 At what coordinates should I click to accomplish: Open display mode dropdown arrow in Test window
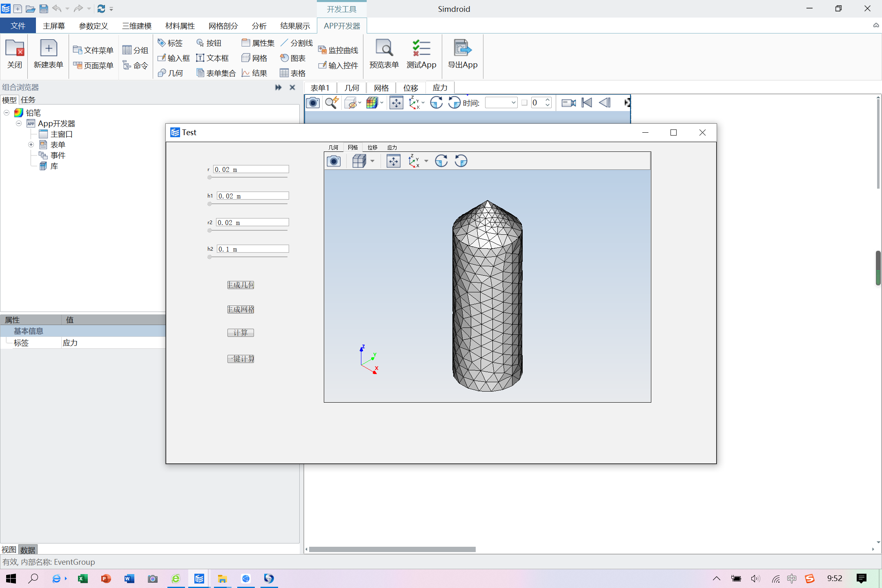(x=372, y=161)
